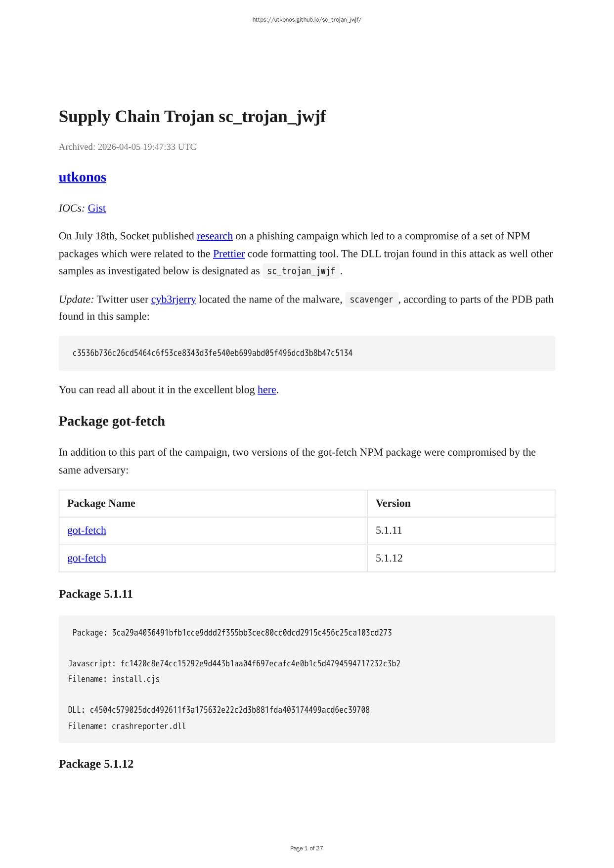The width and height of the screenshot is (614, 868).
Task: Click the scavenger inline code label
Action: pyautogui.click(x=371, y=300)
